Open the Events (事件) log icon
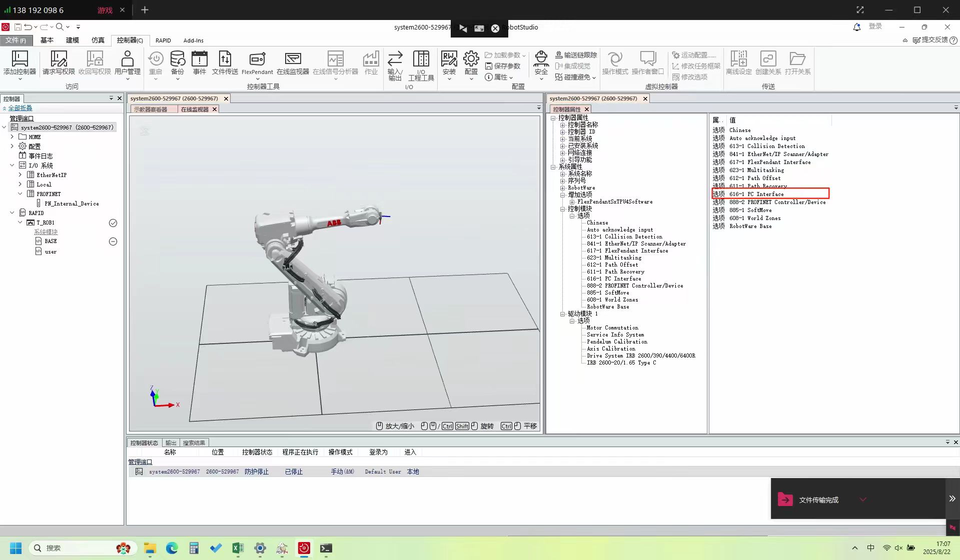 199,59
